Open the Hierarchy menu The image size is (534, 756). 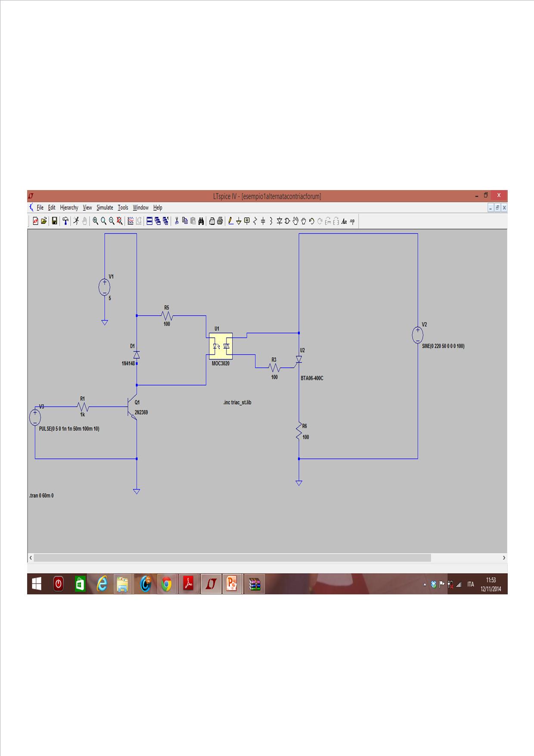coord(69,208)
